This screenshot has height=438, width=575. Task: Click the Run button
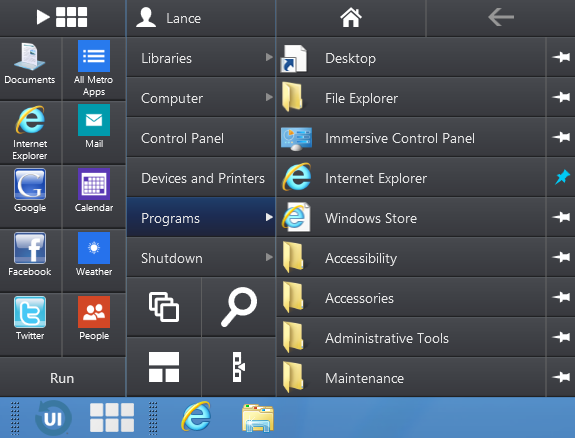click(62, 378)
